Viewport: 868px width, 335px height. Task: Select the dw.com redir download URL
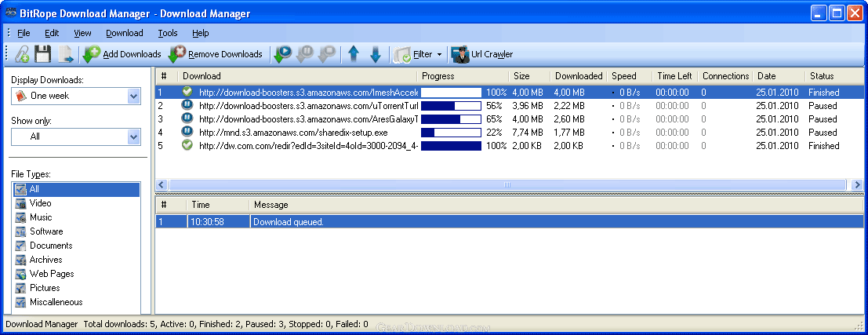point(308,146)
